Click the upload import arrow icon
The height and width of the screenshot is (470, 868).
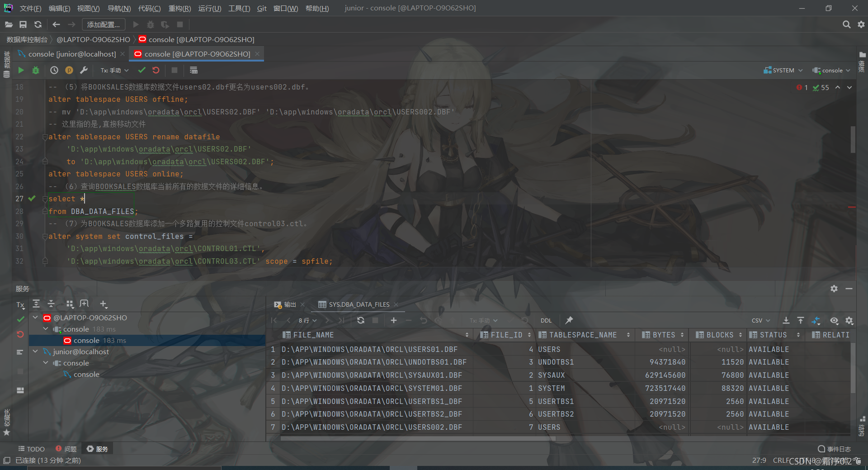[801, 320]
